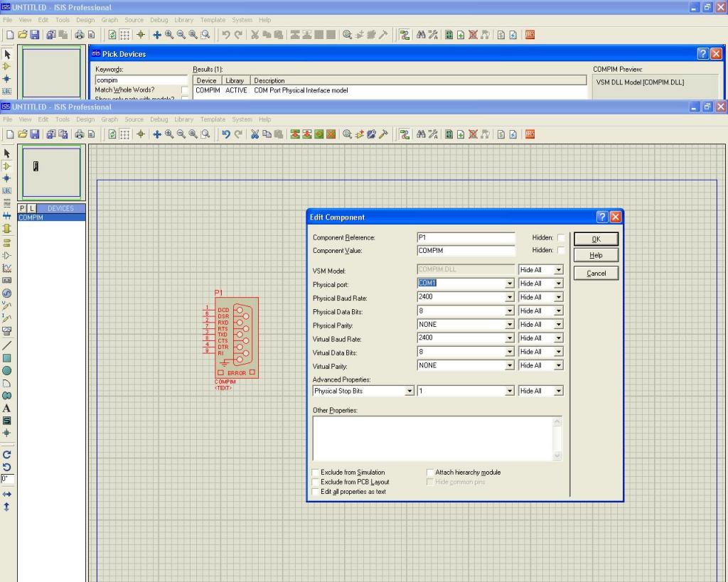This screenshot has width=728, height=582.
Task: Open Advanced Properties Physical Stop Bits dropdown
Action: (409, 392)
